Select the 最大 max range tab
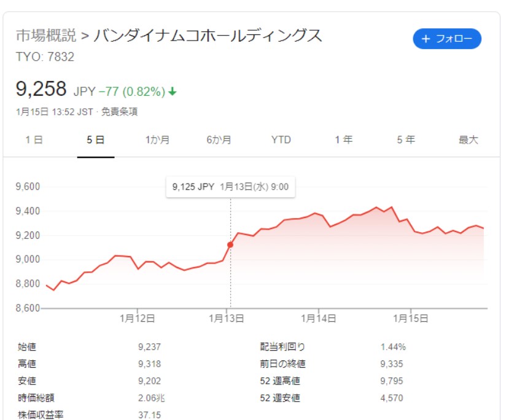 pyautogui.click(x=468, y=140)
